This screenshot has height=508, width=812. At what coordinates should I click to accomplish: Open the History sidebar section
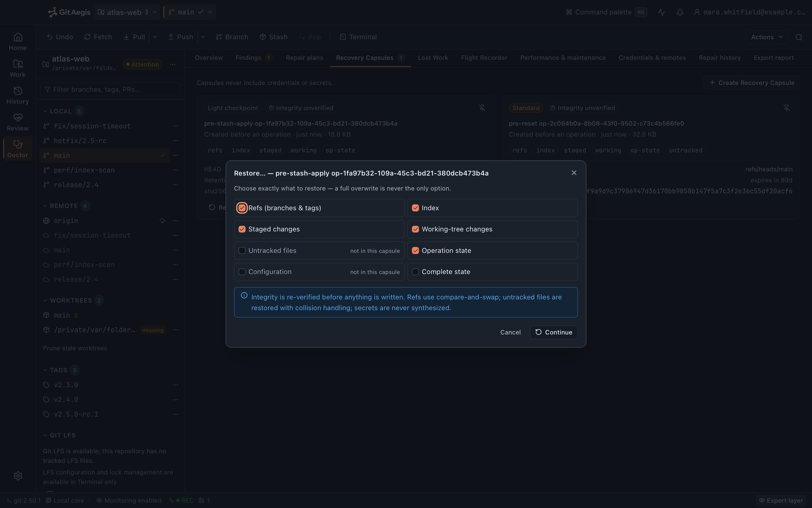tap(18, 95)
